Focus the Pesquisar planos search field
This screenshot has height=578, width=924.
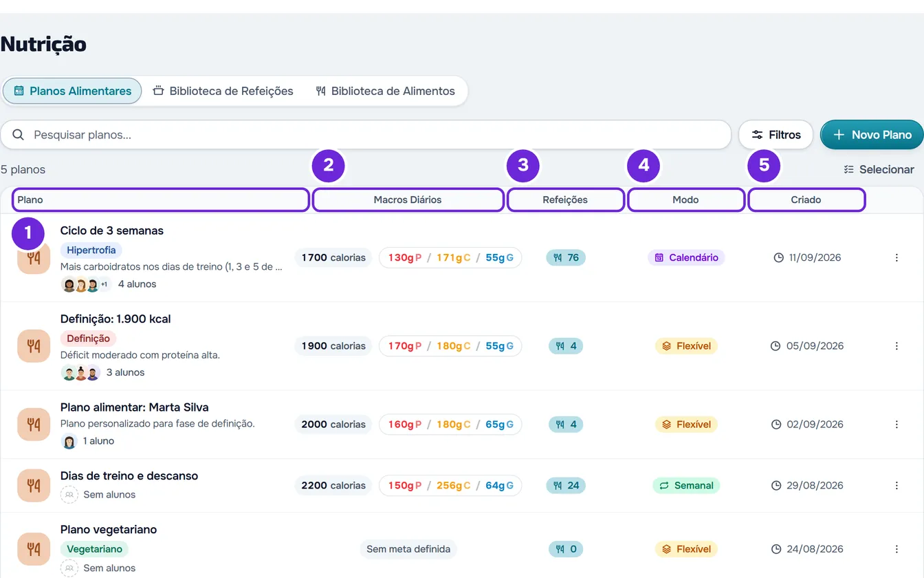tap(366, 135)
